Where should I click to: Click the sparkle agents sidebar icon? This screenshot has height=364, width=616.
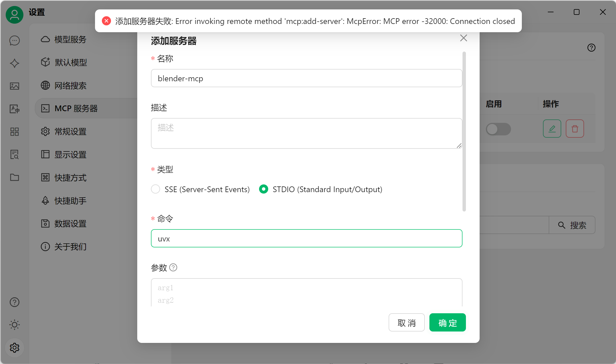point(15,63)
